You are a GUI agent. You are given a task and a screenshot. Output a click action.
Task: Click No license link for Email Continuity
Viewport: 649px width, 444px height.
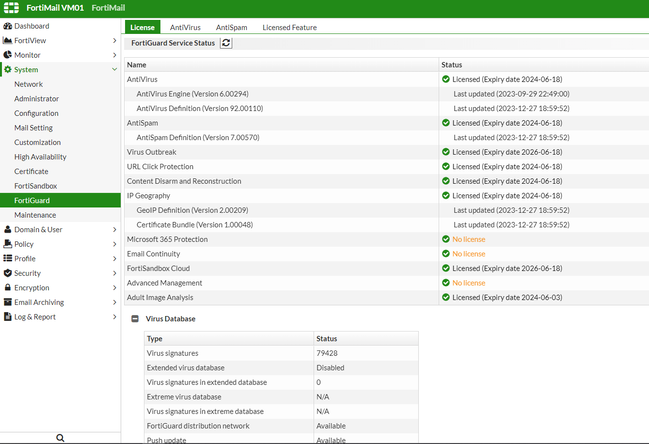pyautogui.click(x=468, y=254)
